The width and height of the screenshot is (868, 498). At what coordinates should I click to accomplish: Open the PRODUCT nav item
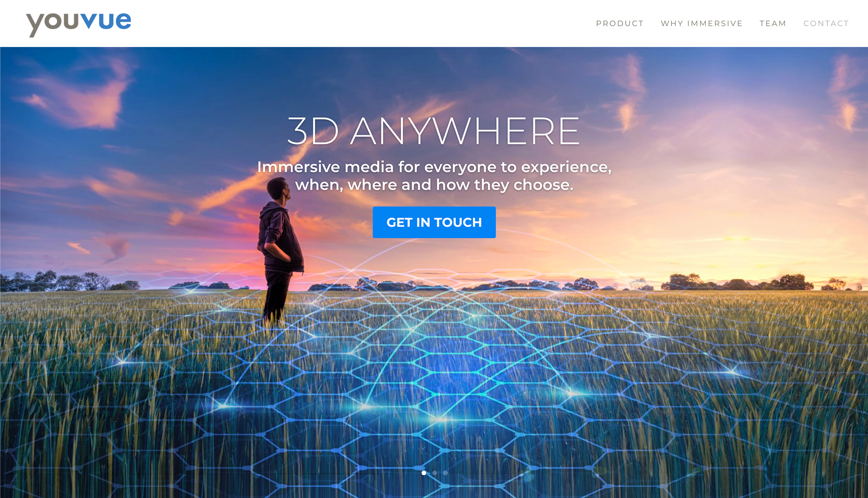coord(620,24)
